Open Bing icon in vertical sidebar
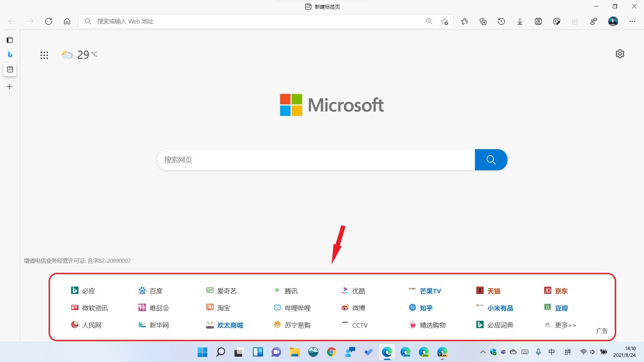Image resolution: width=644 pixels, height=362 pixels. (x=10, y=54)
